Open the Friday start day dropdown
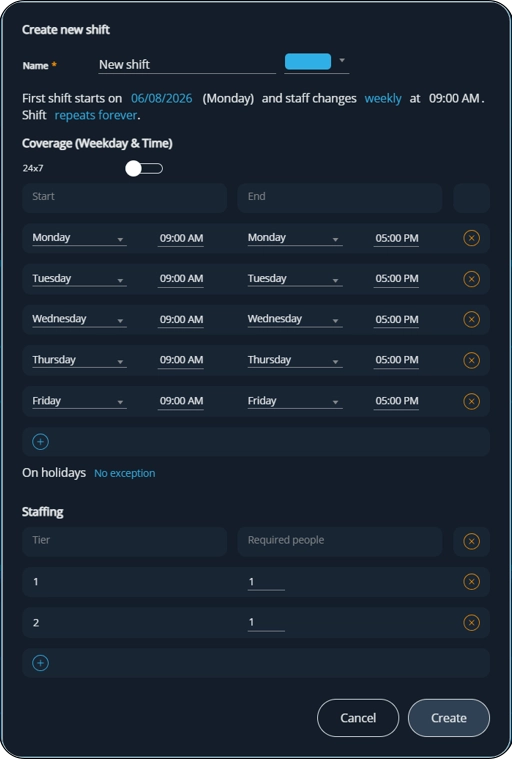The height and width of the screenshot is (759, 512). [79, 401]
